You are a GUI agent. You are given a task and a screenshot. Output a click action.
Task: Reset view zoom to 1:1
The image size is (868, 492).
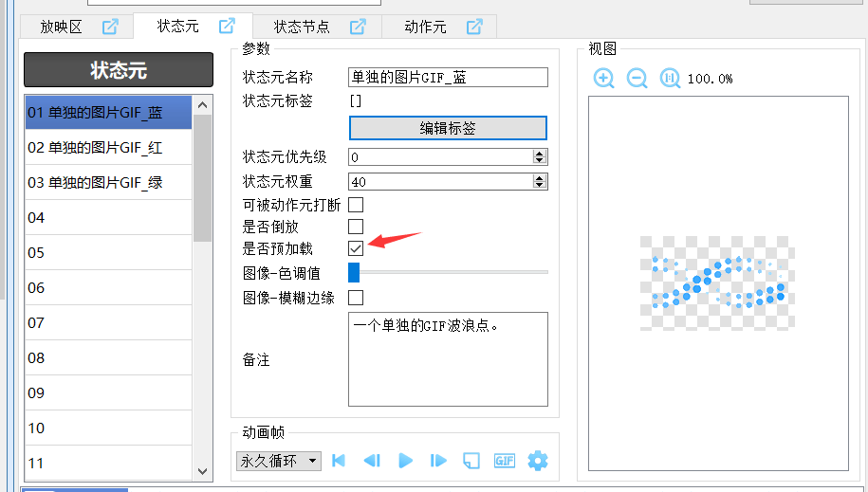(670, 79)
